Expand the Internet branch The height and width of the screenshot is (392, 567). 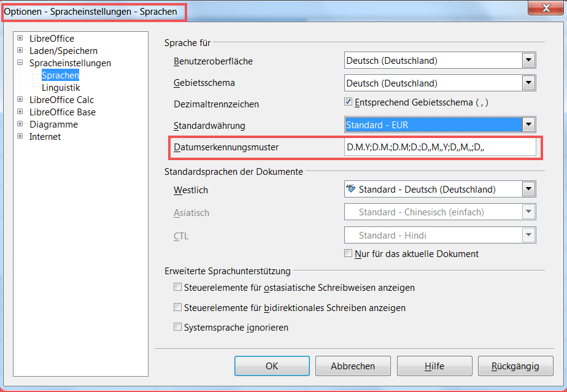(20, 136)
